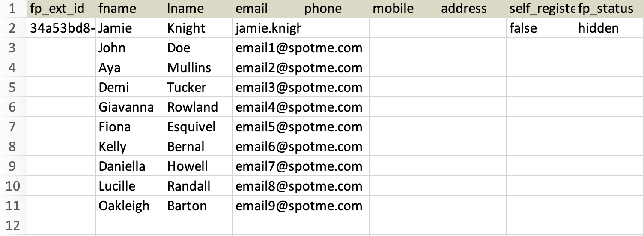Click the cell containing Jamie

[x=130, y=28]
